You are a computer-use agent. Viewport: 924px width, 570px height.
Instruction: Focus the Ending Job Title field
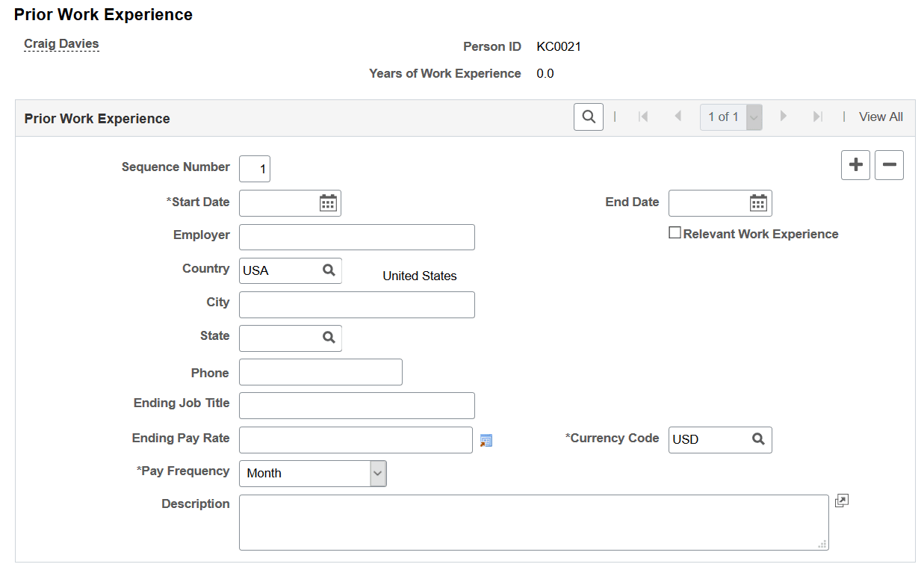pos(356,406)
